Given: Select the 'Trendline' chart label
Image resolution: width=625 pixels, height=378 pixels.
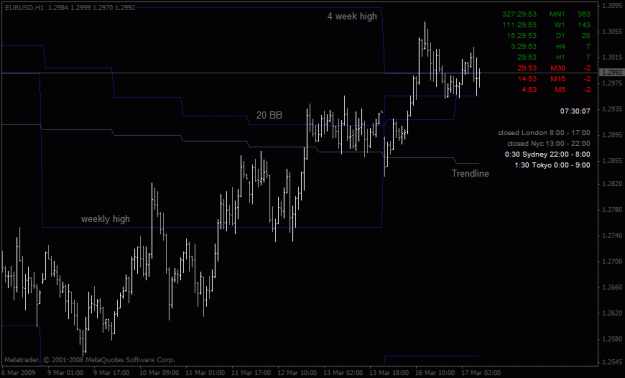Looking at the screenshot, I should [470, 173].
